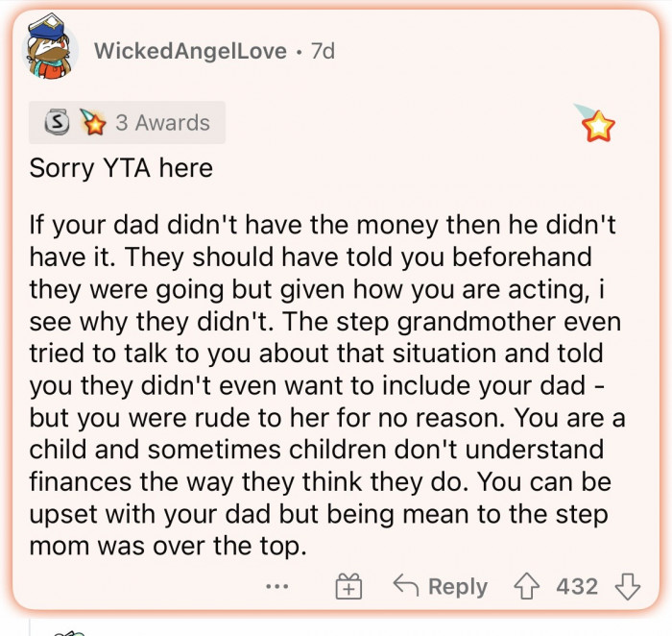Viewport: 672px width, 636px height.
Task: Open the 3 Awards list
Action: click(x=161, y=123)
